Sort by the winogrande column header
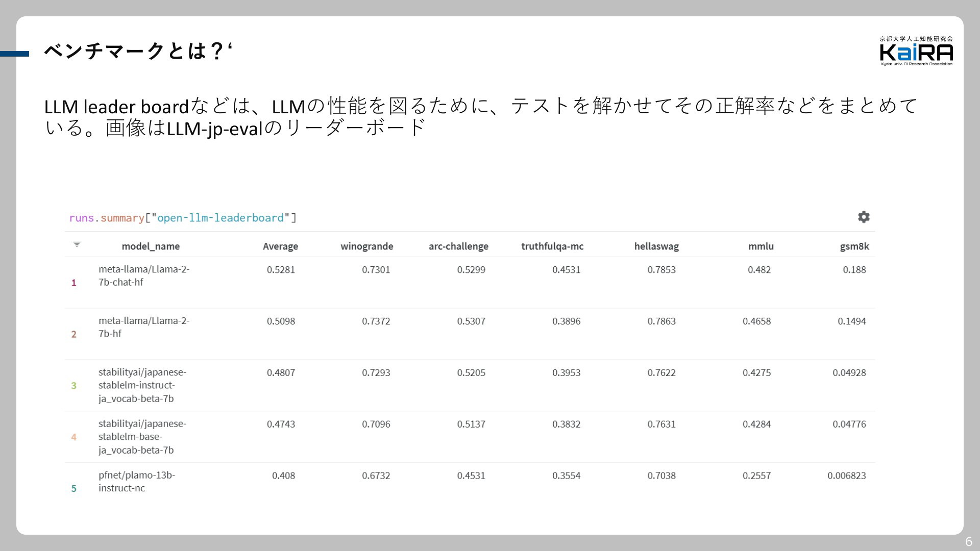Viewport: 980px width, 551px height. click(x=367, y=246)
